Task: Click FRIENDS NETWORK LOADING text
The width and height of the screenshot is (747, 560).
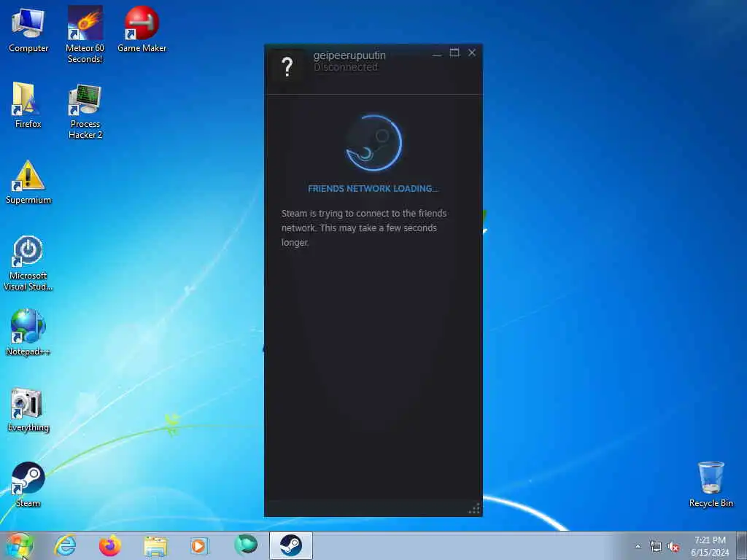Action: [373, 189]
